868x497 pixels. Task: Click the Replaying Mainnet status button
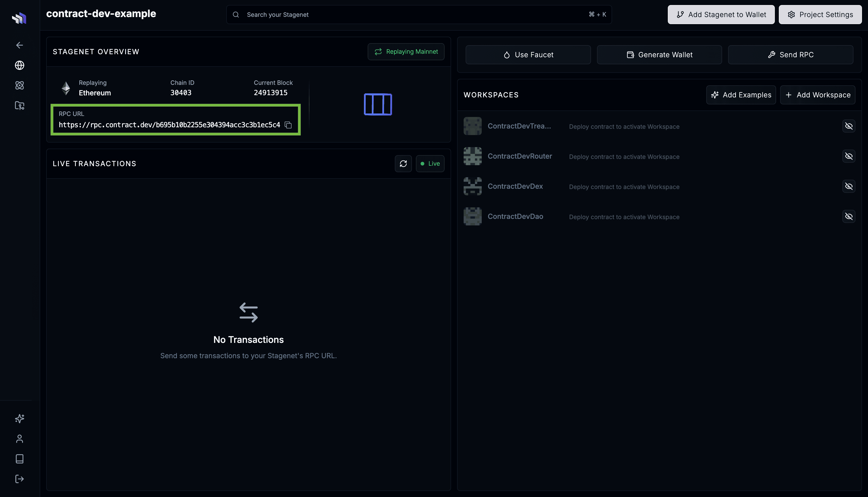coord(406,51)
